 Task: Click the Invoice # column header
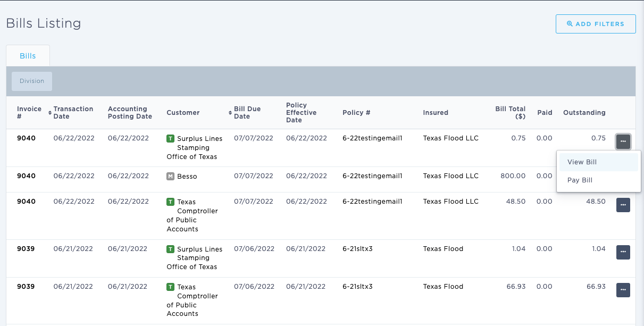(28, 112)
